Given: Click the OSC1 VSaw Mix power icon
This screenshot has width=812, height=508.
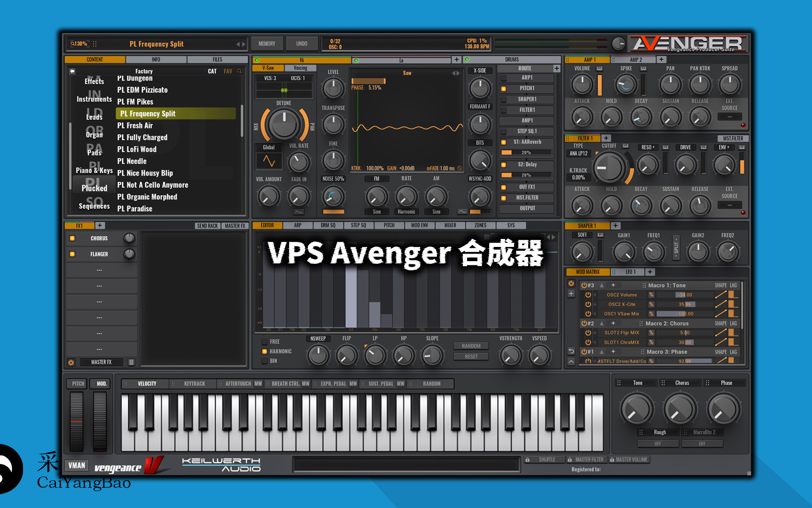Looking at the screenshot, I should (x=588, y=314).
